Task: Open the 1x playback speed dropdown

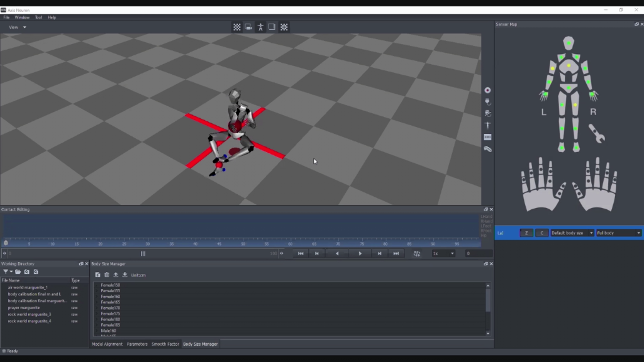Action: (x=443, y=254)
